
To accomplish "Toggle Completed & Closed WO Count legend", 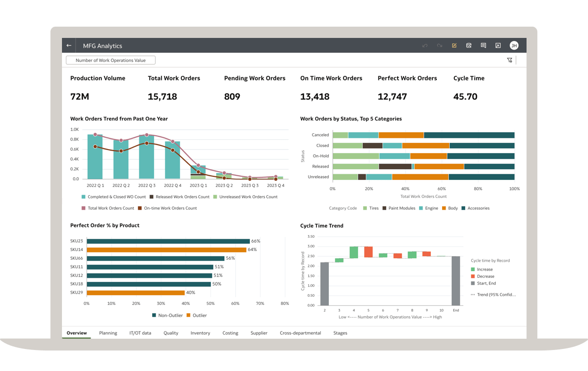I will [113, 197].
